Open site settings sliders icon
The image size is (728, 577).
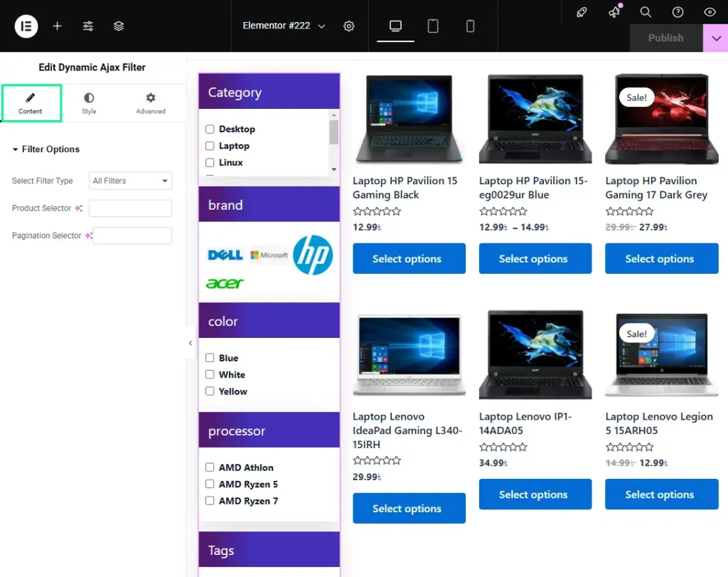click(x=87, y=26)
